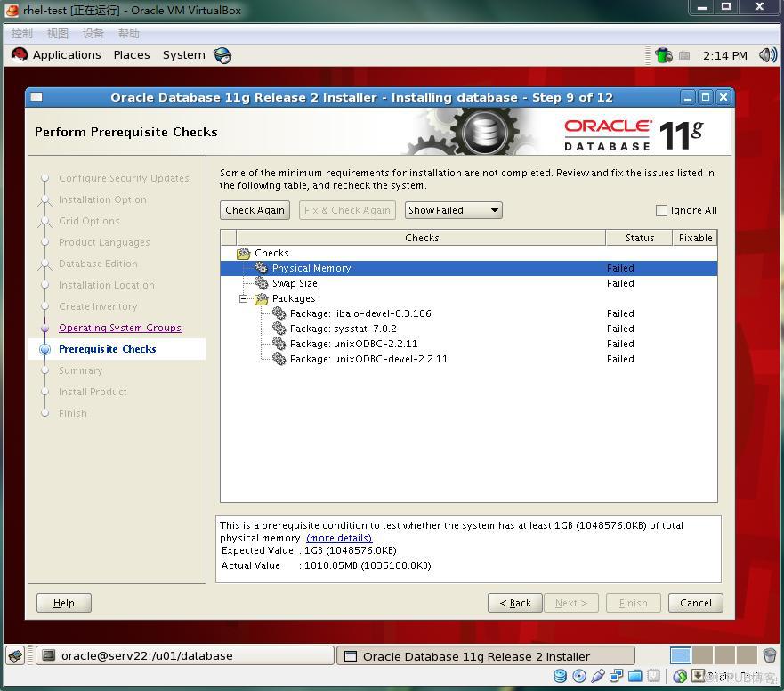Switch to oracle@serv22 terminal in taskbar

pyautogui.click(x=185, y=655)
